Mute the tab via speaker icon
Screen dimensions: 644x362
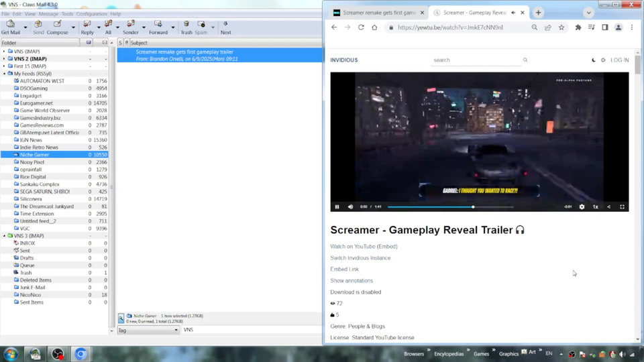click(x=513, y=13)
